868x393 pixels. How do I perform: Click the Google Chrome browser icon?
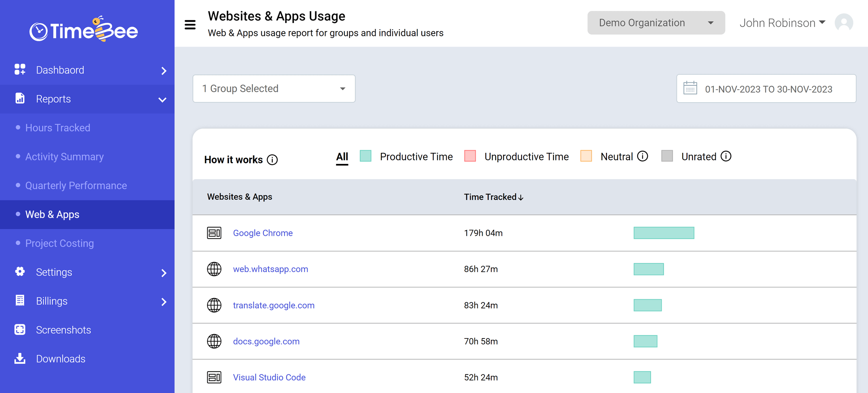[214, 233]
